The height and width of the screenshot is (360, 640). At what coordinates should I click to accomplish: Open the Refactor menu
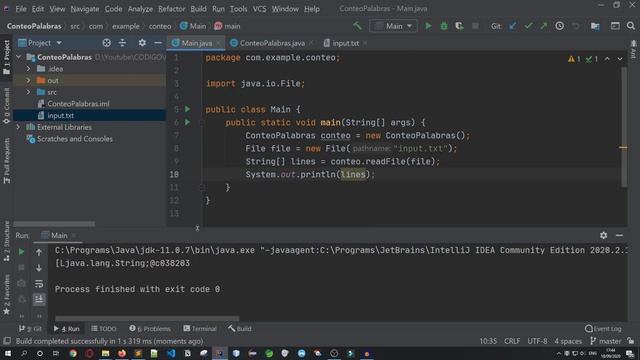point(171,9)
